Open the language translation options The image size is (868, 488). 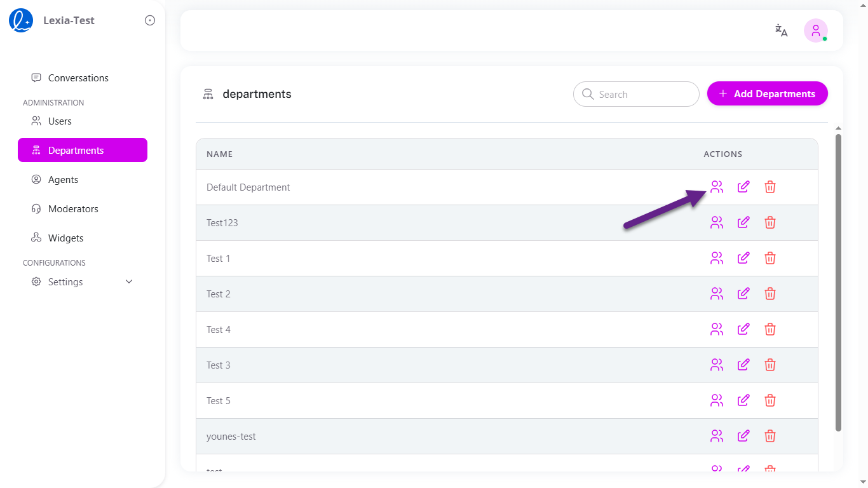[781, 30]
